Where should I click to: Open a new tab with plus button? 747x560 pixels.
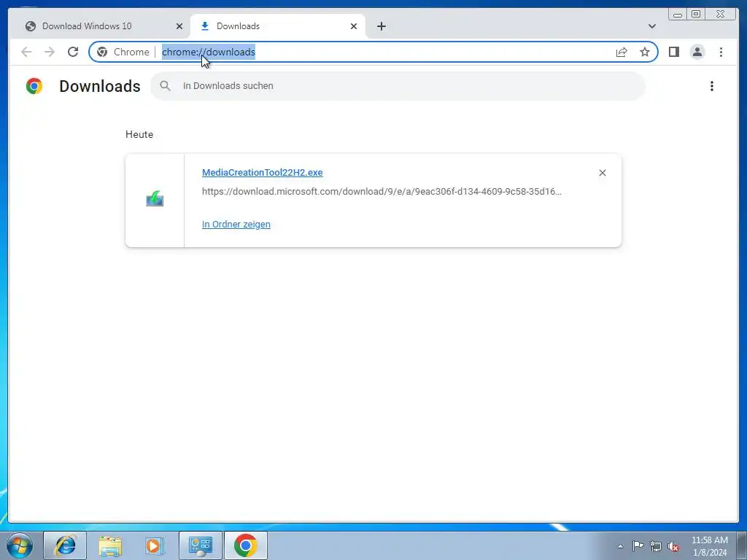(381, 26)
